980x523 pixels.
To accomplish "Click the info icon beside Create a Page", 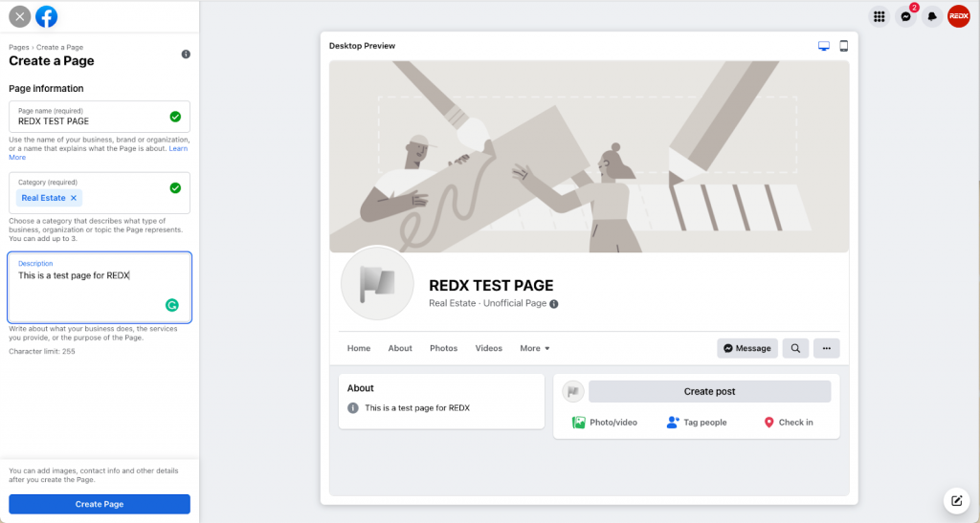I will pyautogui.click(x=186, y=54).
